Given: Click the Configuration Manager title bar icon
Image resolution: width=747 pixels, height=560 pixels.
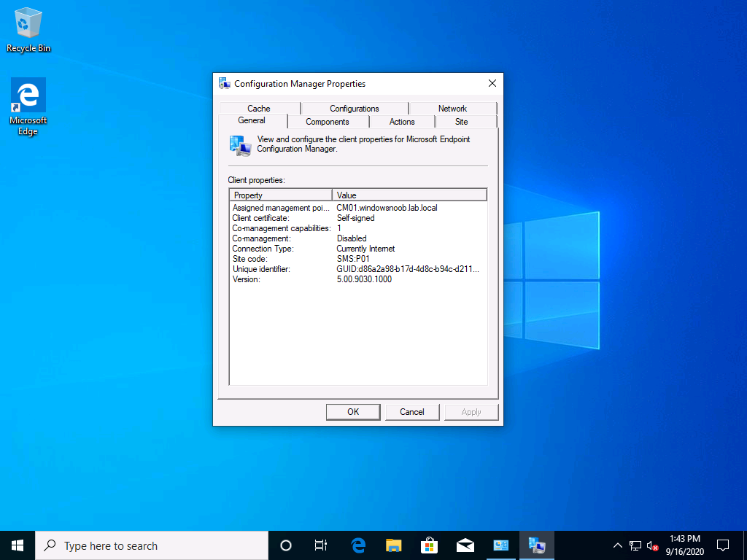Looking at the screenshot, I should tap(225, 83).
